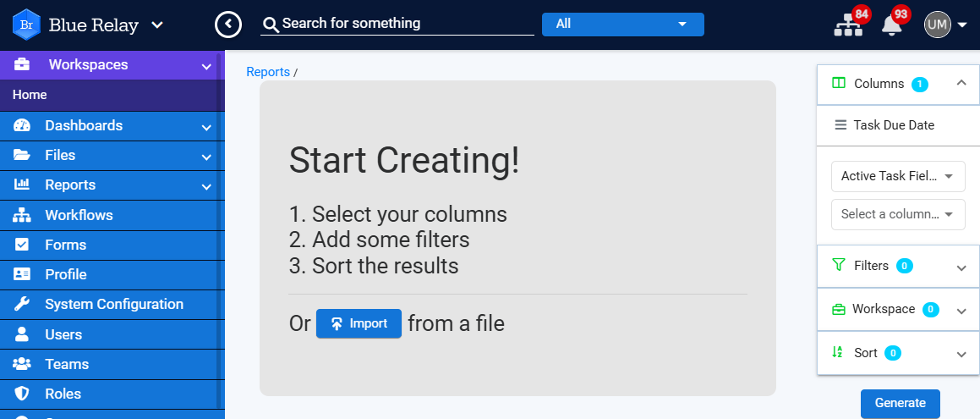The width and height of the screenshot is (980, 419).
Task: Expand the Workspace filter section
Action: pos(961,311)
